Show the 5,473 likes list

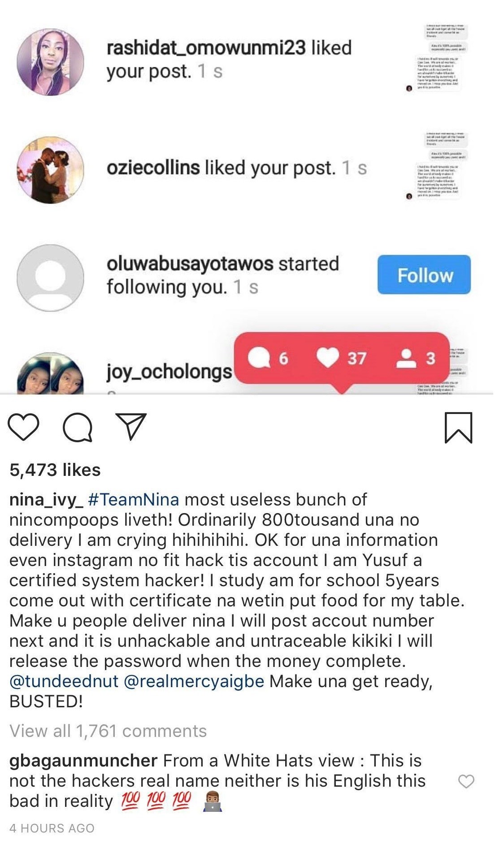pyautogui.click(x=55, y=470)
